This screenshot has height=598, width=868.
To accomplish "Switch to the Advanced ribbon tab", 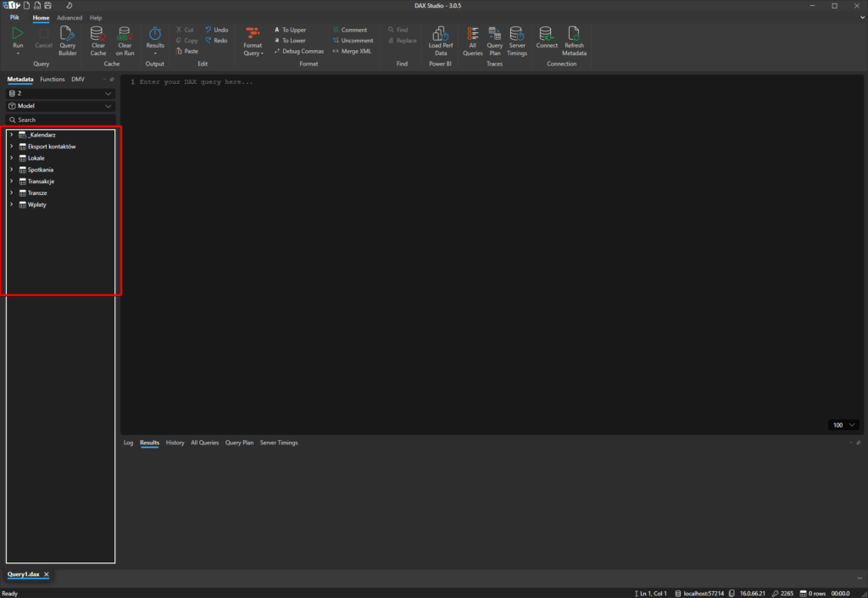I will [70, 18].
